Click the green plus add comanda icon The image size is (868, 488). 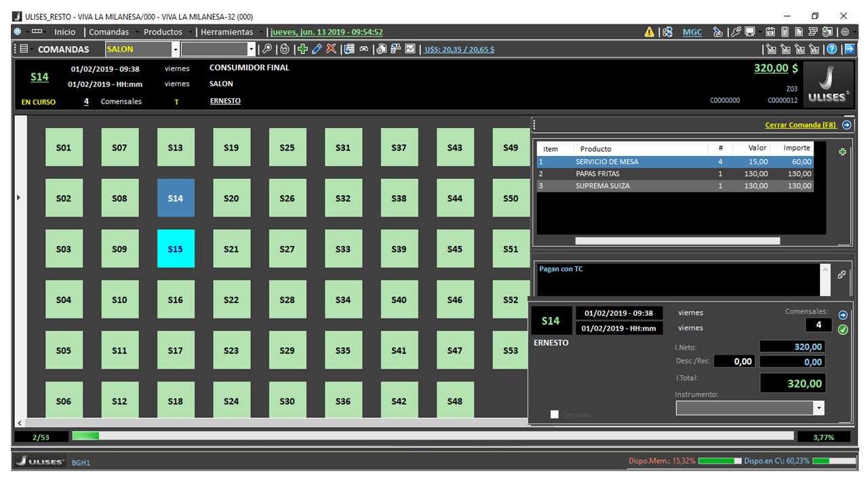coord(302,49)
